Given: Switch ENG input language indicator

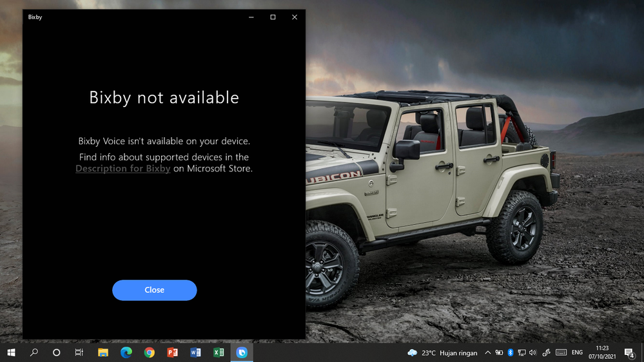Looking at the screenshot, I should 577,352.
